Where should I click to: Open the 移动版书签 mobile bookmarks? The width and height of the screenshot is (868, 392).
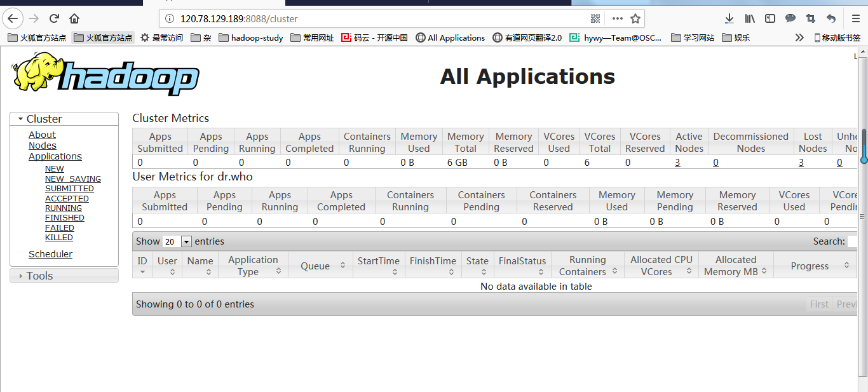coord(837,37)
